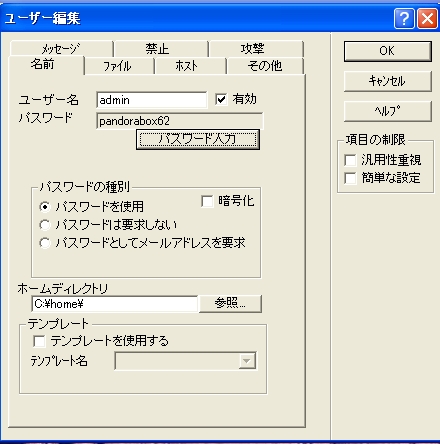Image resolution: width=440 pixels, height=444 pixels.
Task: Toggle the 有効 checkbox
Action: pos(221,99)
